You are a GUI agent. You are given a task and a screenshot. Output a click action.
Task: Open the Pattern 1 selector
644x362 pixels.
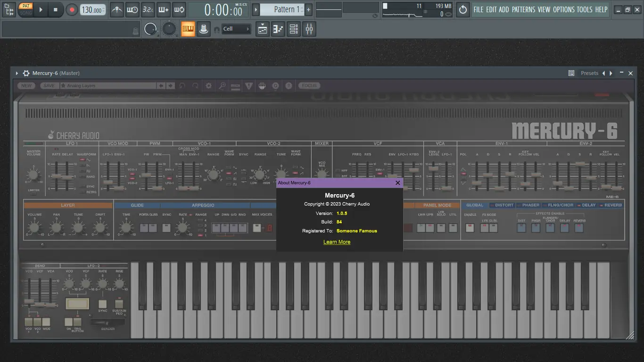[284, 9]
